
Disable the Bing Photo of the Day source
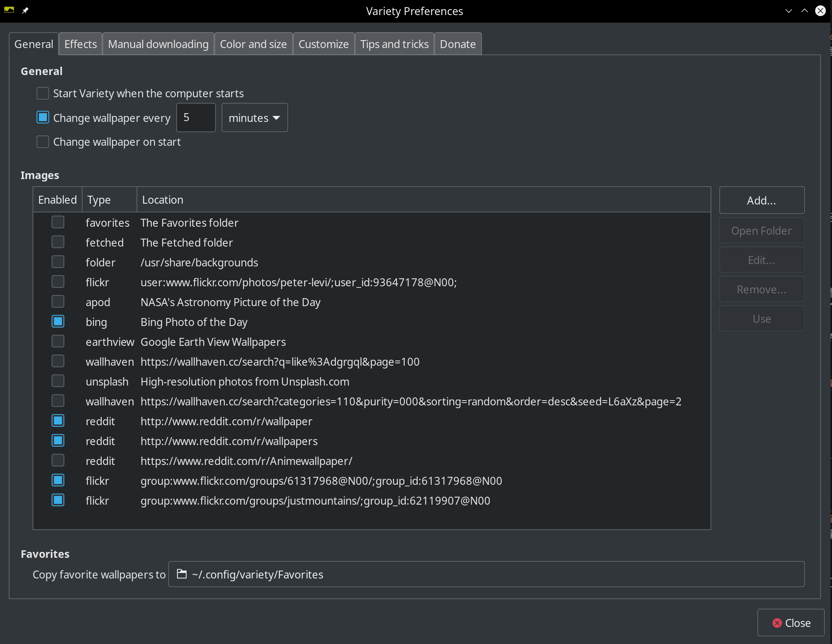58,322
